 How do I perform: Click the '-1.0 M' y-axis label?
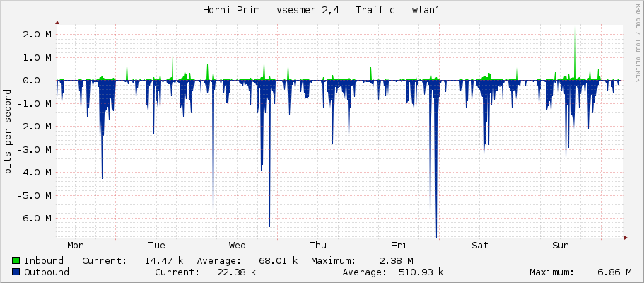(x=35, y=103)
